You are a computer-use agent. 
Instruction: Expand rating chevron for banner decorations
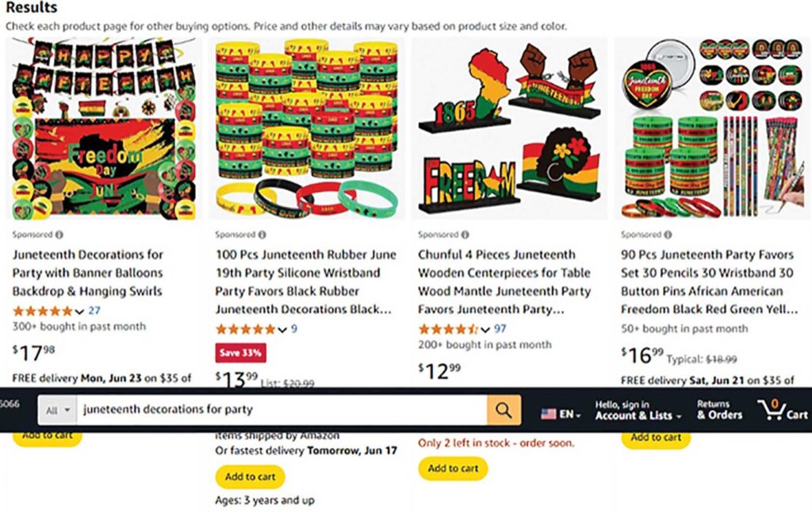[x=79, y=312]
